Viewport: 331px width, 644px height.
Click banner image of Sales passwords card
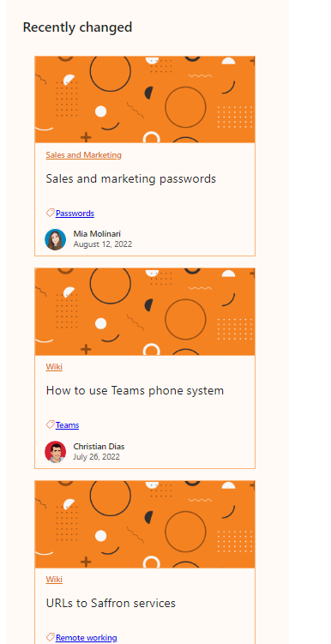(145, 99)
